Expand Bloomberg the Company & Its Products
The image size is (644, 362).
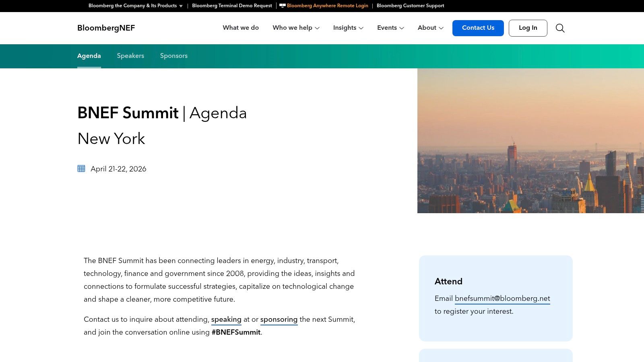[135, 6]
